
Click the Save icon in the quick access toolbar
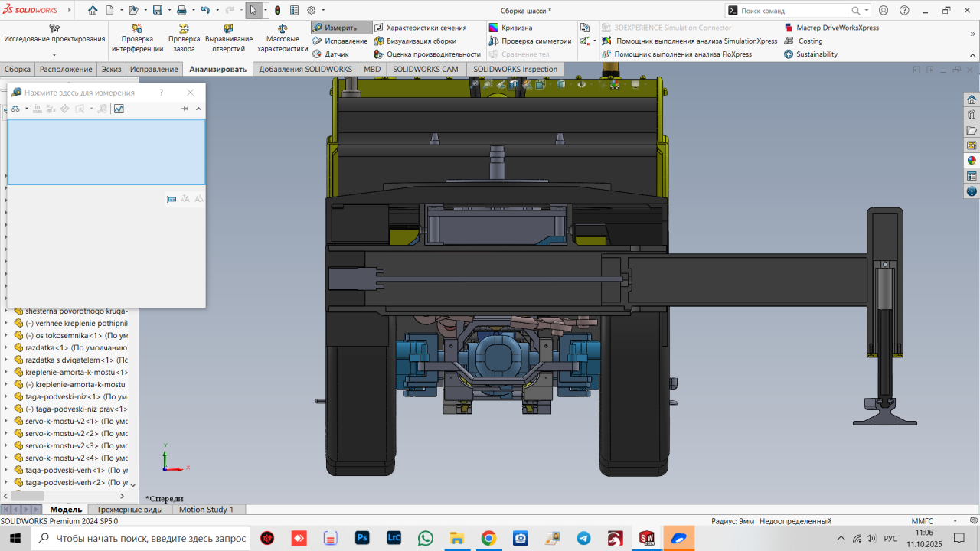tap(157, 11)
